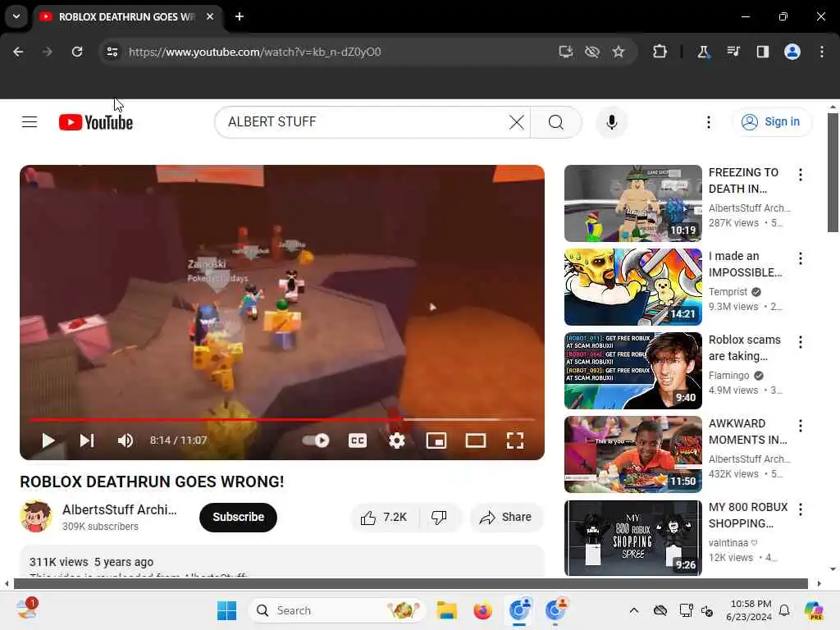Show hidden system tray icons

coord(634,610)
